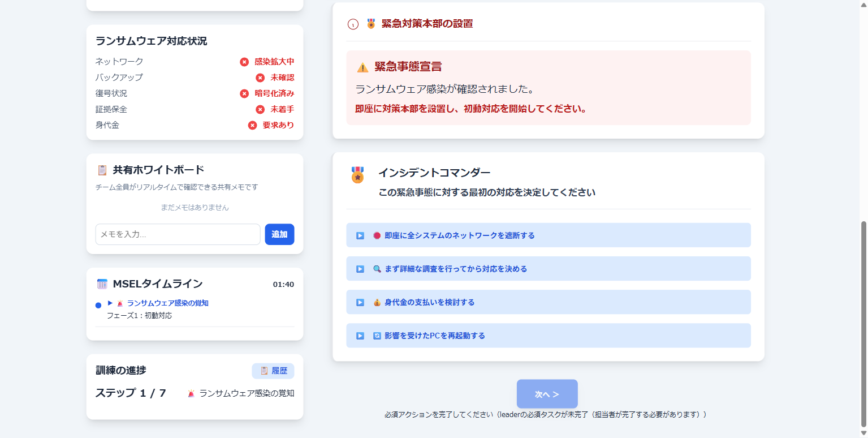868x438 pixels.
Task: Click play icon on network shutdown option
Action: 360,235
